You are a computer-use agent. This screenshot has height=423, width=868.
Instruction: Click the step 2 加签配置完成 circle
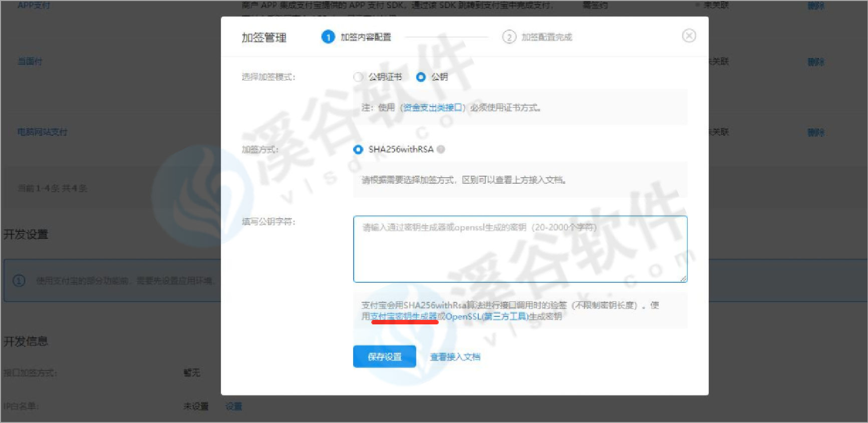(509, 37)
